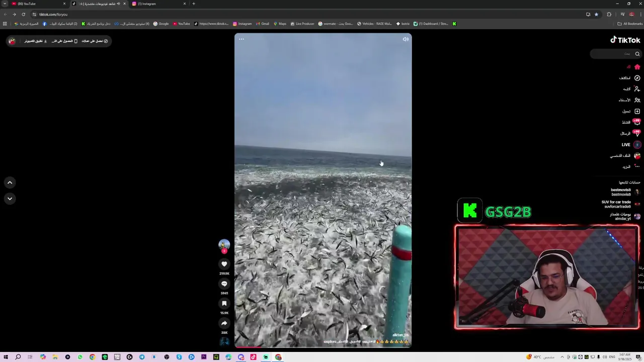This screenshot has width=644, height=362.
Task: Open the video creator's avatar
Action: point(224,244)
